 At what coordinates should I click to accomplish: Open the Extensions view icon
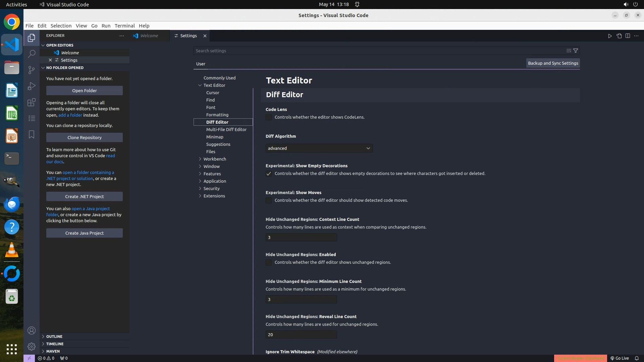32,102
